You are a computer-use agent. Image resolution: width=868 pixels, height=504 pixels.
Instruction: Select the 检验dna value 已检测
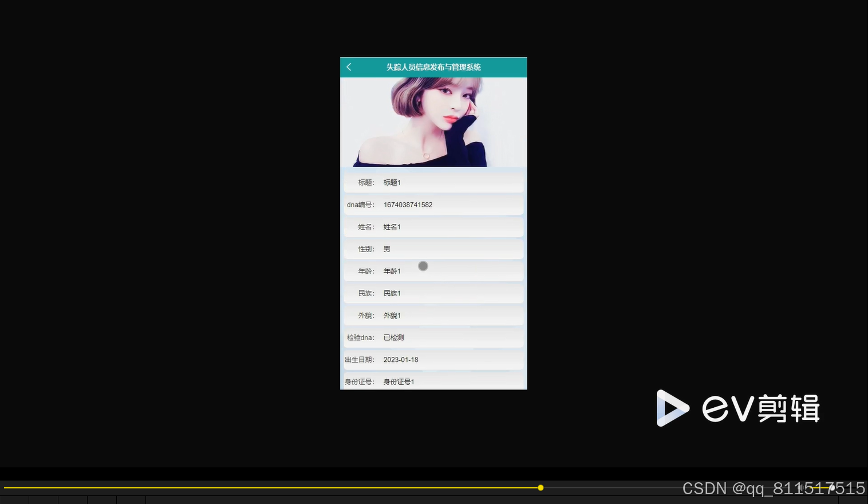click(394, 337)
